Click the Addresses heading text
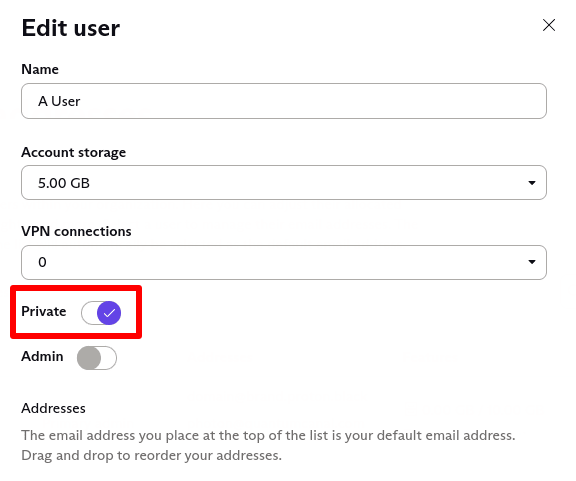This screenshot has height=481, width=576. pyautogui.click(x=53, y=408)
